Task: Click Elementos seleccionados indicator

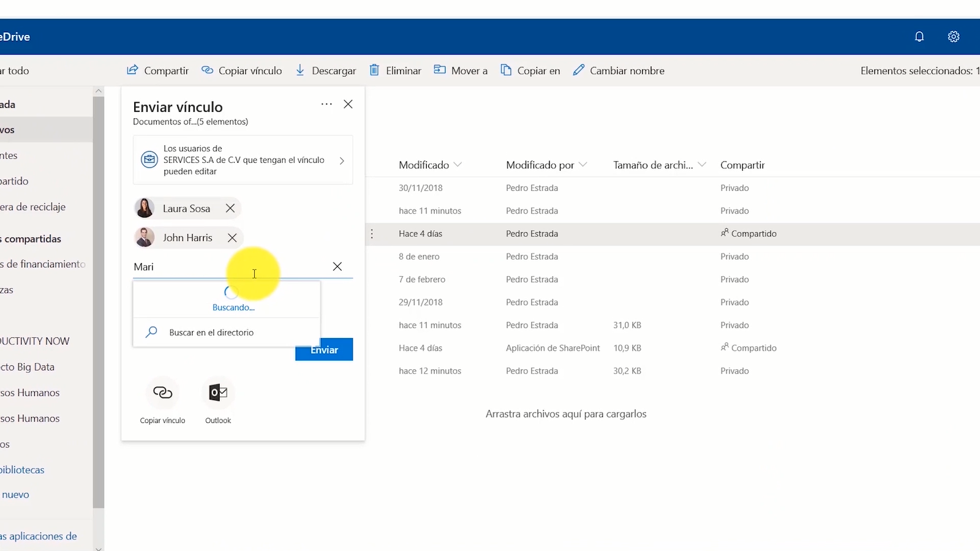Action: click(920, 70)
